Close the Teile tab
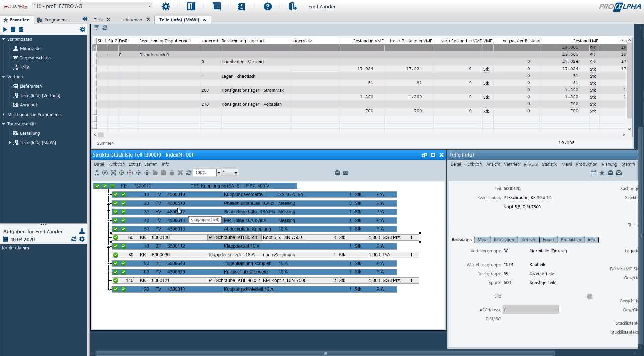The image size is (644, 356). (108, 20)
